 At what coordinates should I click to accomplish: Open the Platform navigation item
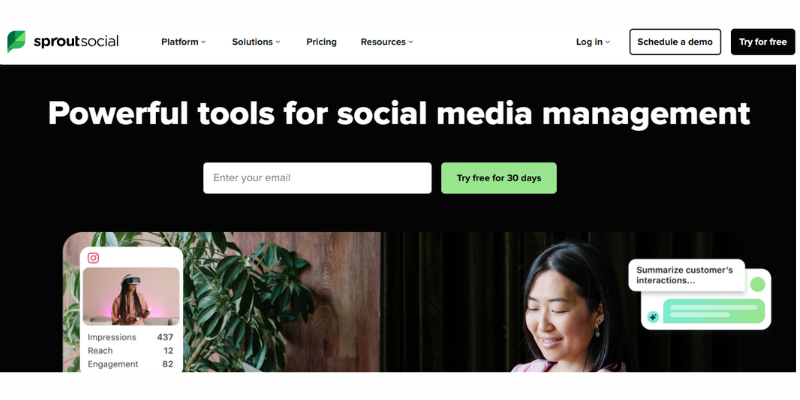pyautogui.click(x=184, y=42)
